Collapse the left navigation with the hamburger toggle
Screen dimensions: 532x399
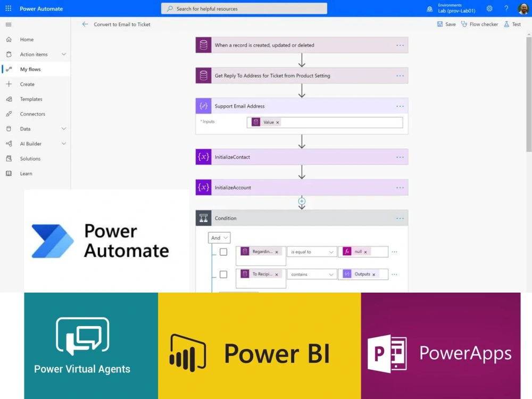coord(9,24)
